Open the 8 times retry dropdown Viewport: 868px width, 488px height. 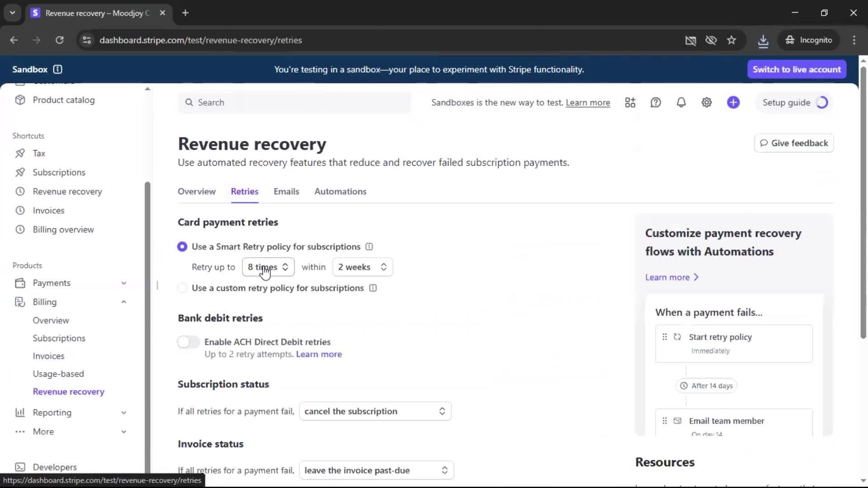tap(268, 267)
